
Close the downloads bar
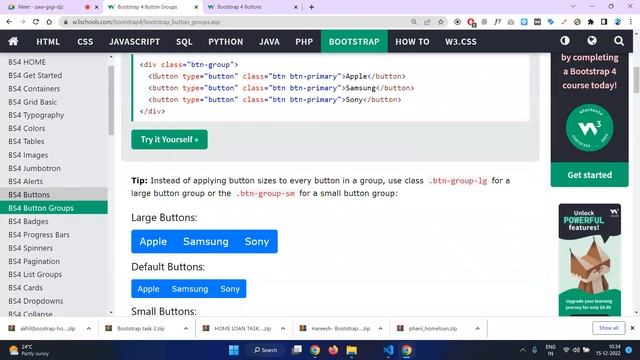632,328
